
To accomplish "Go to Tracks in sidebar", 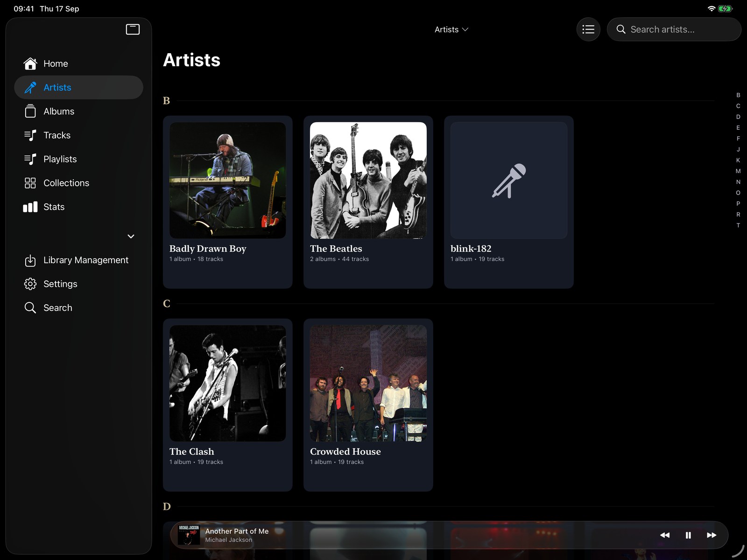I will (78, 135).
